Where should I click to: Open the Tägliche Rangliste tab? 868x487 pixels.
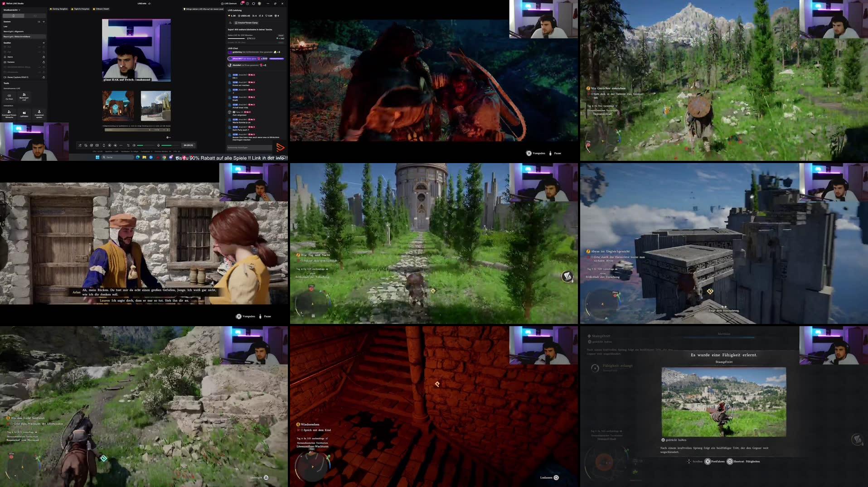pos(80,9)
